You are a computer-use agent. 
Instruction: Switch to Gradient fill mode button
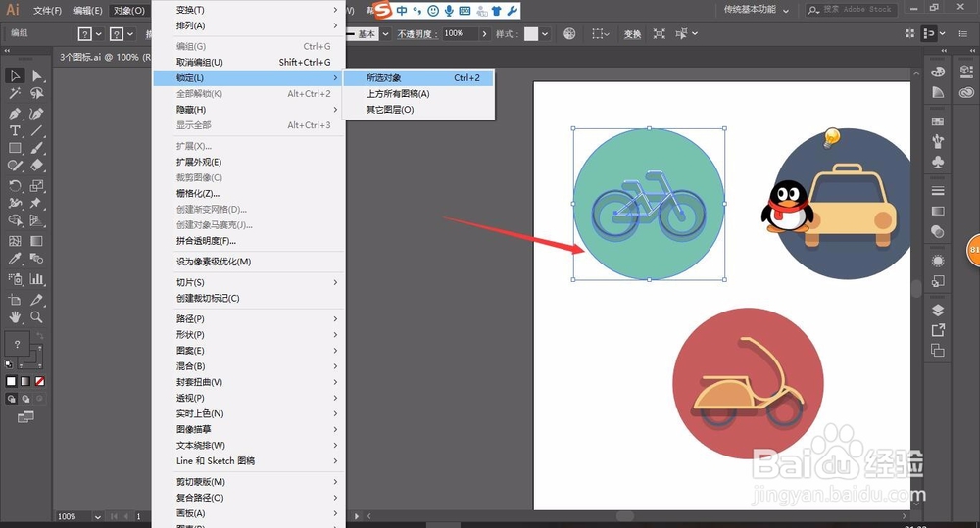click(25, 381)
